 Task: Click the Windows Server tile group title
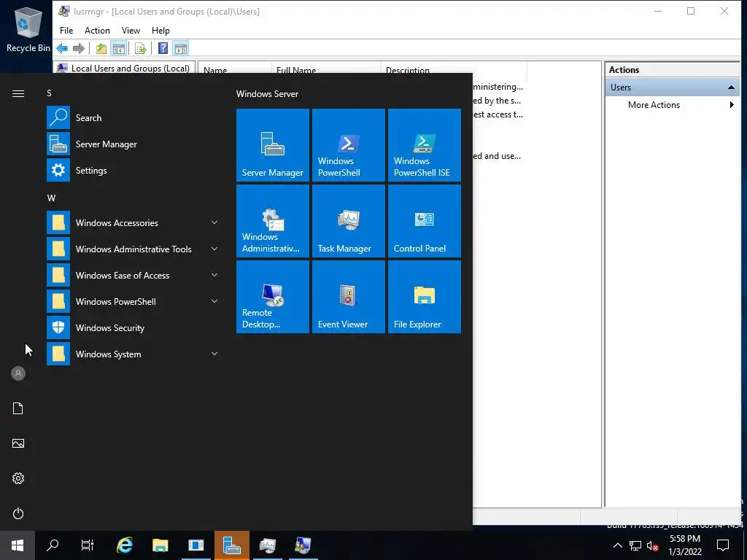(267, 94)
